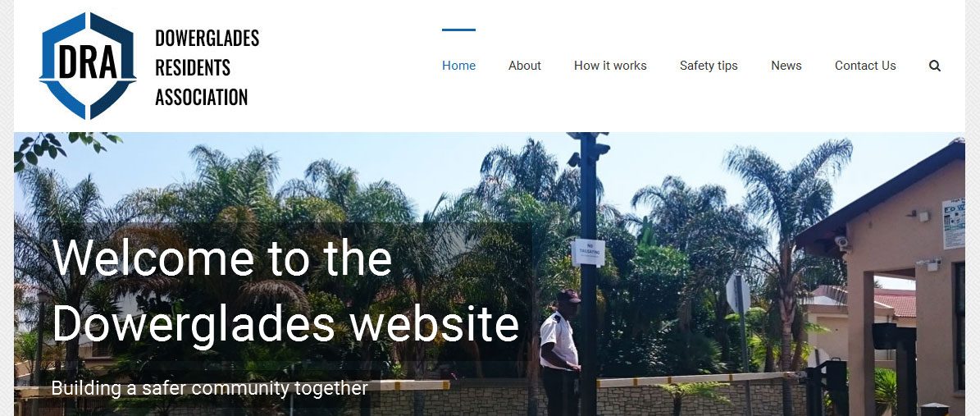Open the Contact Us page
This screenshot has width=980, height=416.
click(865, 66)
